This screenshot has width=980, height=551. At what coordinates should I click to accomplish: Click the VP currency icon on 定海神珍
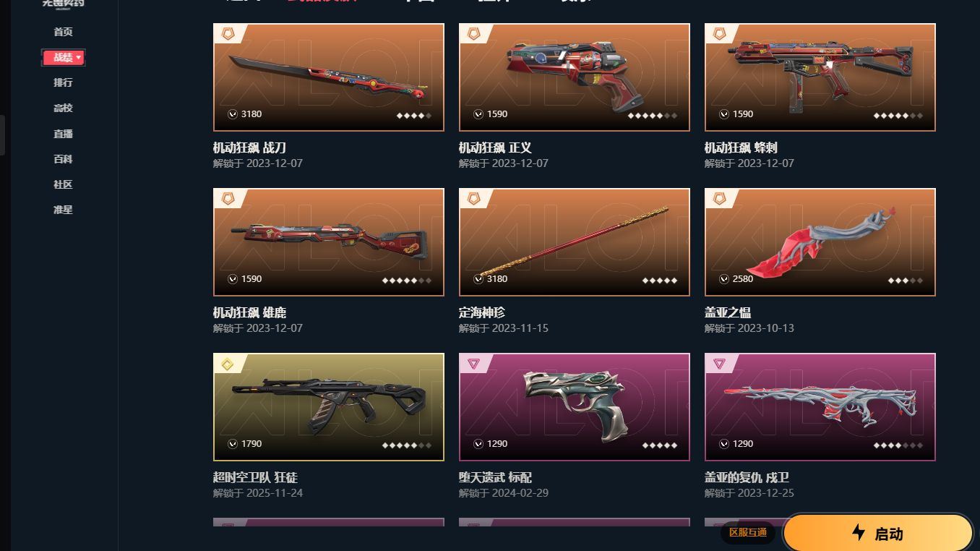478,279
